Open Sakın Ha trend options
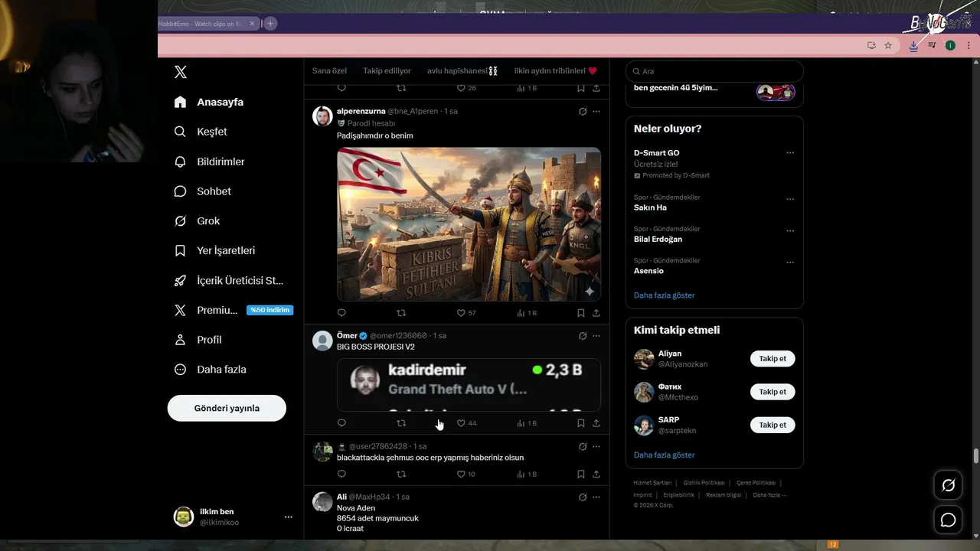The height and width of the screenshot is (551, 980). pos(790,199)
